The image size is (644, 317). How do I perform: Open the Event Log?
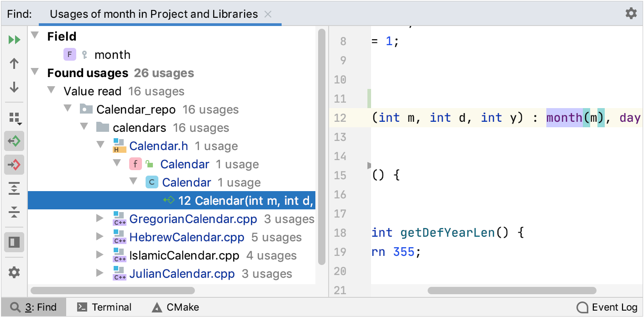607,307
